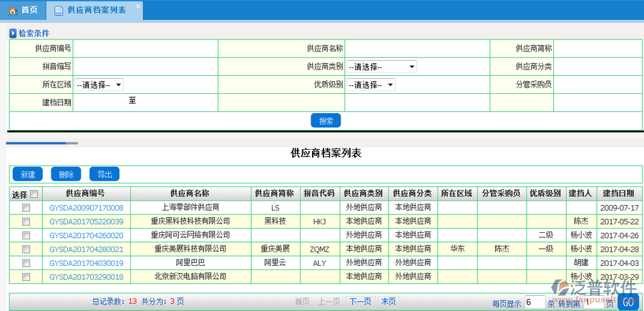Click the 供应商编号 search input field
644x311 pixels.
pos(145,49)
